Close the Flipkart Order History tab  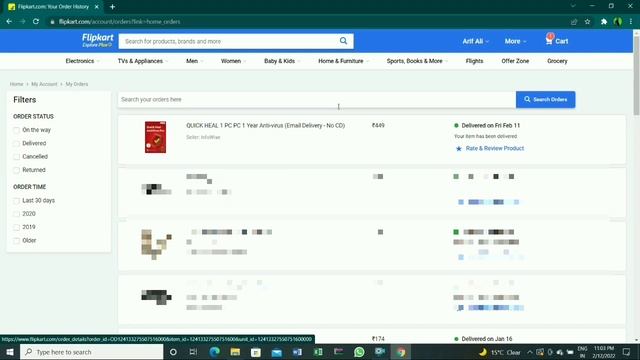point(97,7)
